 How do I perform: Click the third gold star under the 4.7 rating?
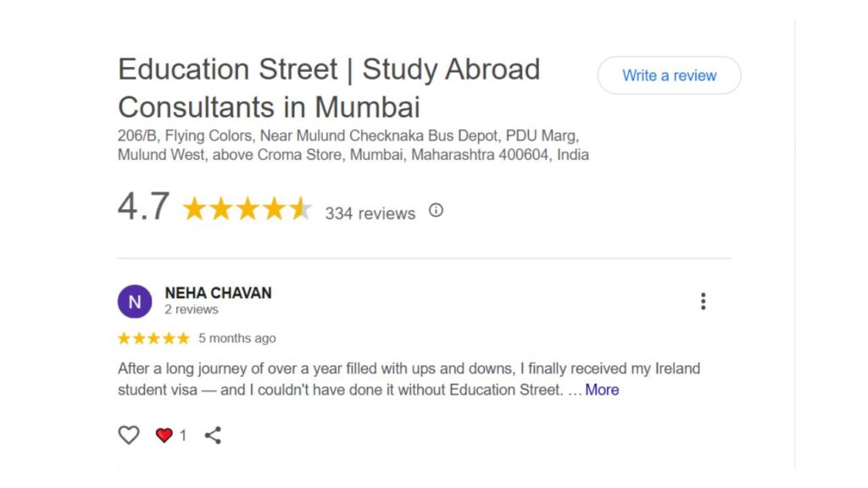[x=248, y=208]
